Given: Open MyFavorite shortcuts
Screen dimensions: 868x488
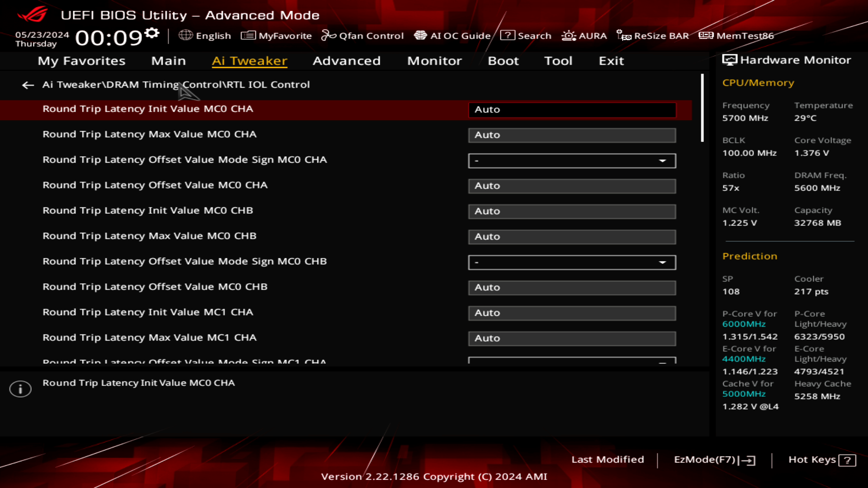Looking at the screenshot, I should coord(276,36).
